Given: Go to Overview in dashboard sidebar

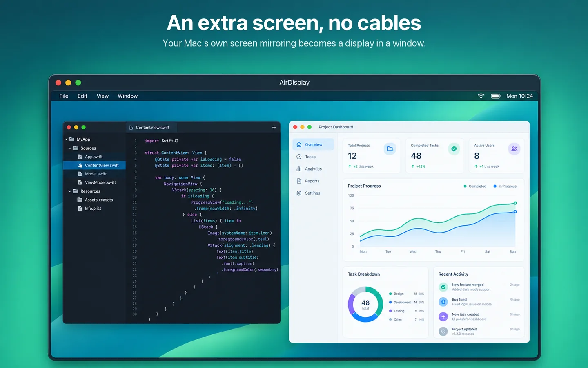Looking at the screenshot, I should tap(313, 144).
